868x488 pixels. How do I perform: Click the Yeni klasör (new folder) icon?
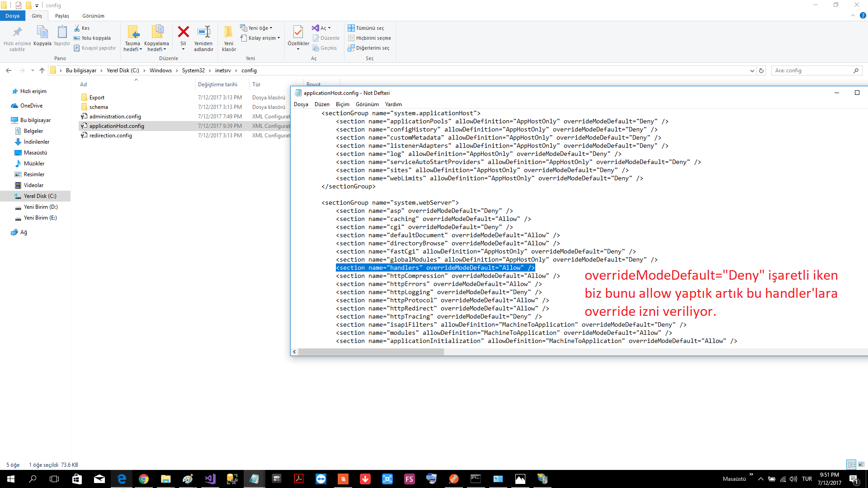229,33
